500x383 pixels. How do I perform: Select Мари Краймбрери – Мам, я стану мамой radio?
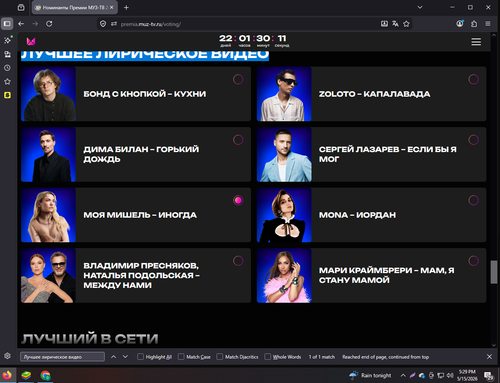(474, 261)
